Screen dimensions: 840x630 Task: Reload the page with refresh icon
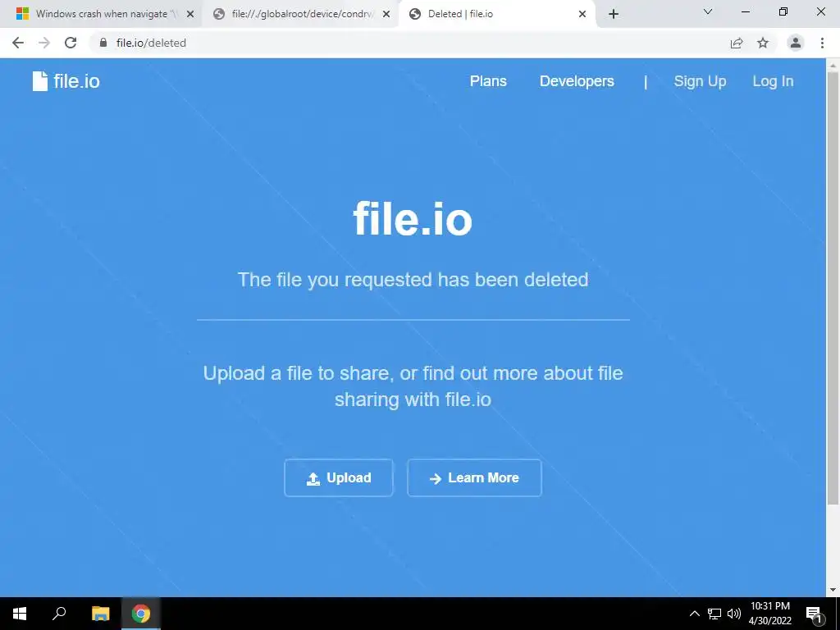71,43
